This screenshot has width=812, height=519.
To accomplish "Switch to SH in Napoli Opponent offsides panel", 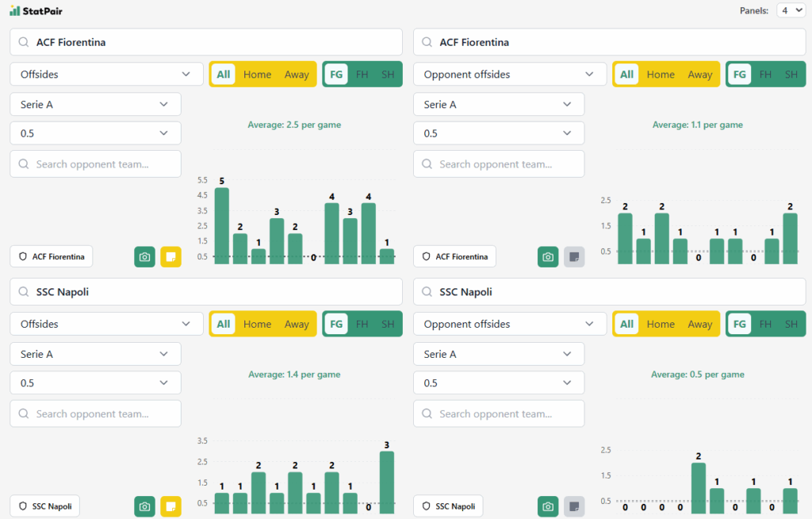I will pos(791,324).
